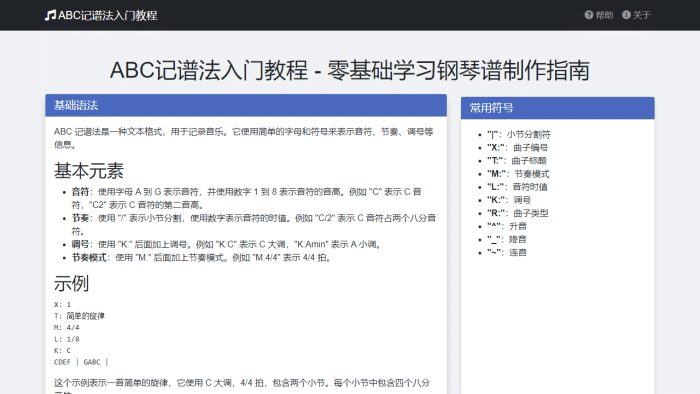This screenshot has width=700, height=394.
Task: Click the intro paragraph about ABC 记谱法
Action: pos(244,138)
